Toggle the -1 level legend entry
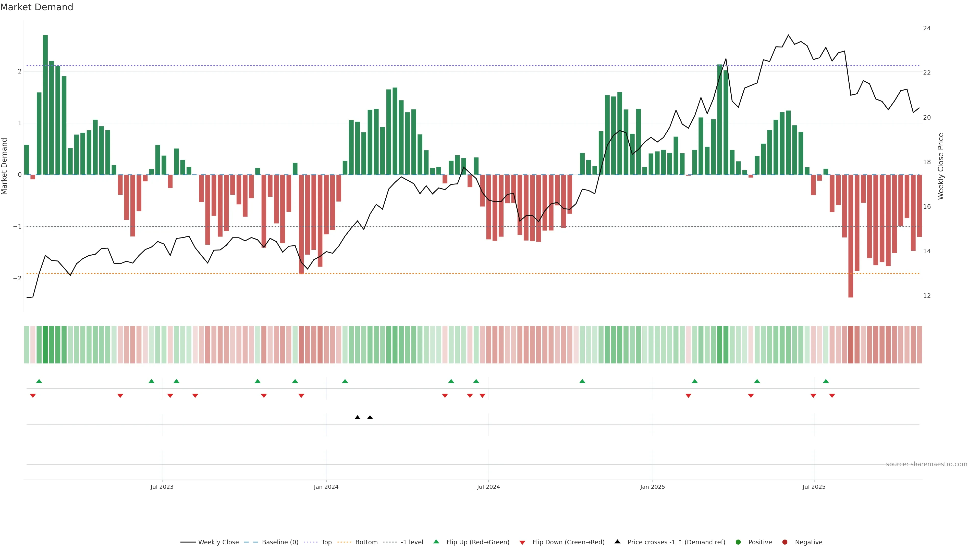980x551 pixels. pyautogui.click(x=412, y=542)
